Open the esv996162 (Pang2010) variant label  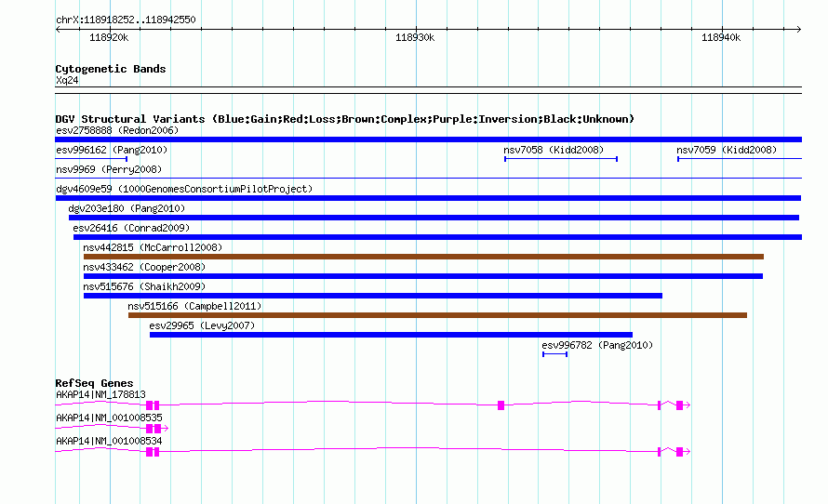[x=112, y=150]
